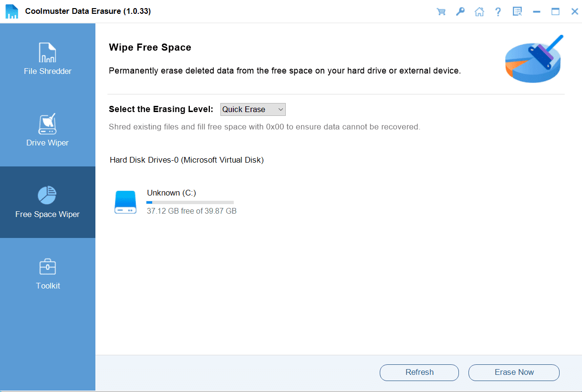Close the Coolmuster Data Erasure window

(574, 11)
